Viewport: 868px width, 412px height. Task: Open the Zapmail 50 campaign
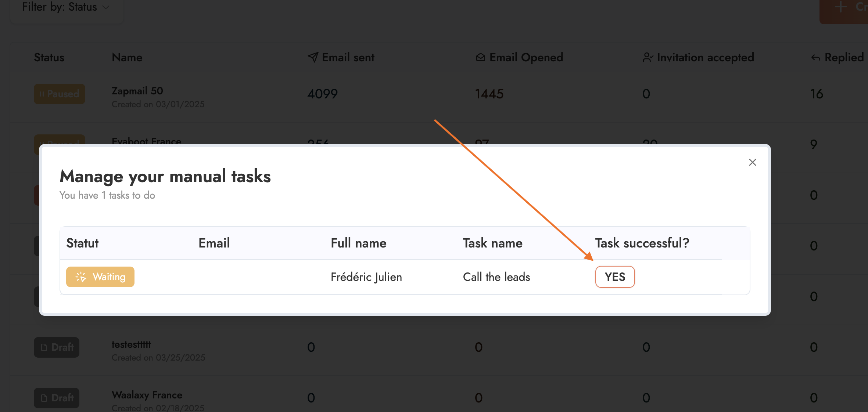[137, 91]
